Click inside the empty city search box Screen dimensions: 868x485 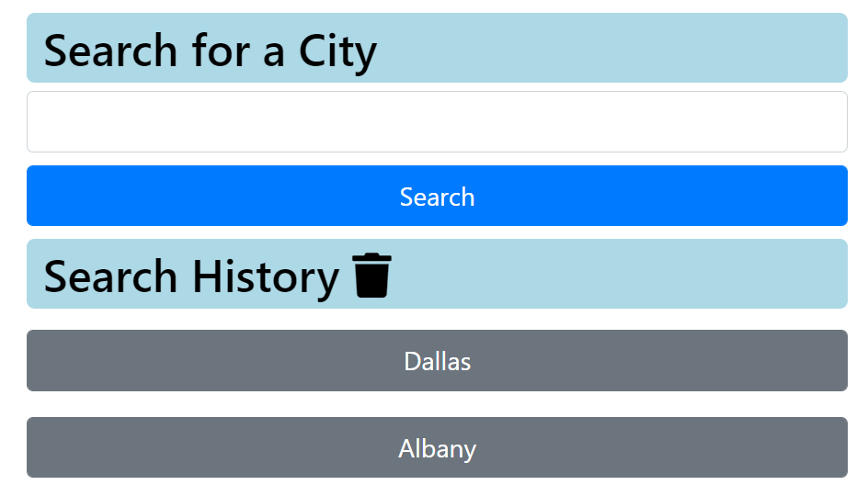[x=437, y=121]
